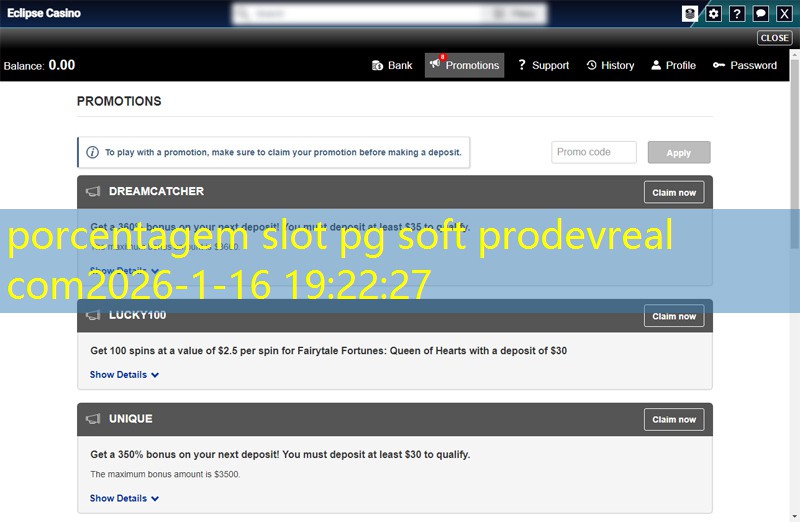The image size is (800, 522).
Task: Go to the History tab
Action: click(x=610, y=65)
